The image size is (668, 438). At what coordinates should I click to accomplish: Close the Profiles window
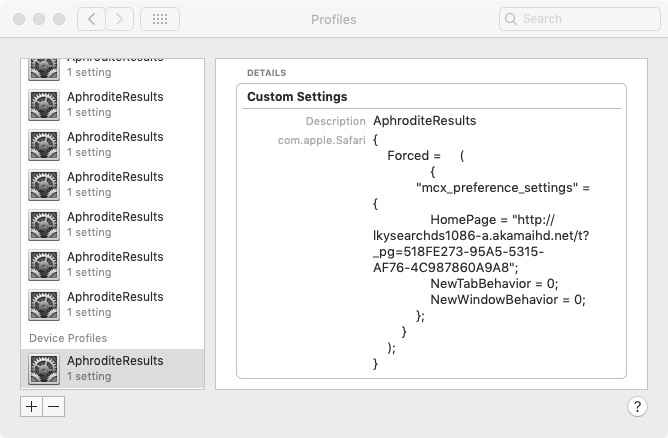(19, 19)
